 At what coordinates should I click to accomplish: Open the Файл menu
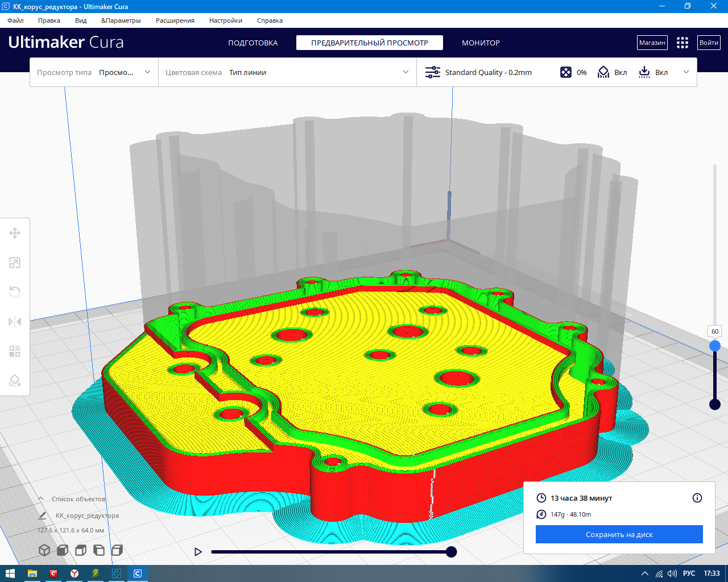15,20
